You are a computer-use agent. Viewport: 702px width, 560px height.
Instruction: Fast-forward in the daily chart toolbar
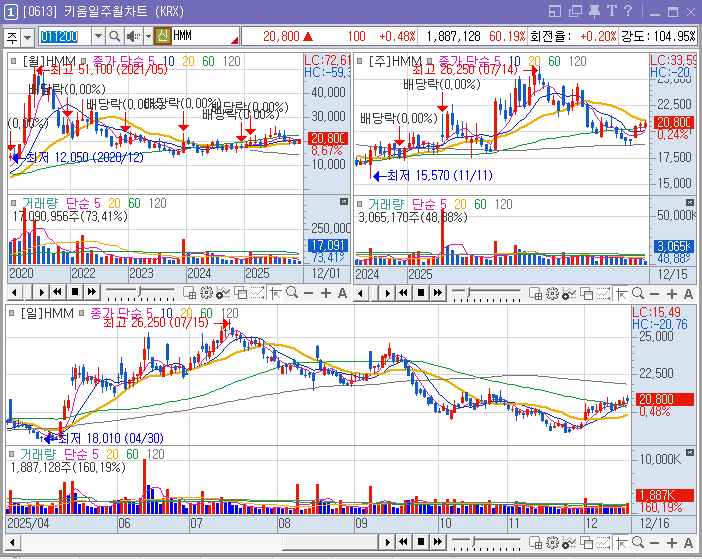[438, 543]
